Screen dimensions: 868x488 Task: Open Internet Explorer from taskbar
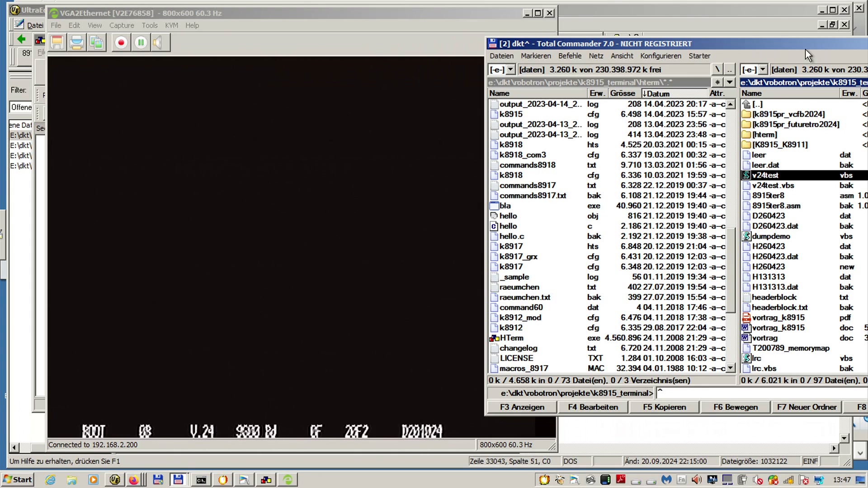(50, 479)
